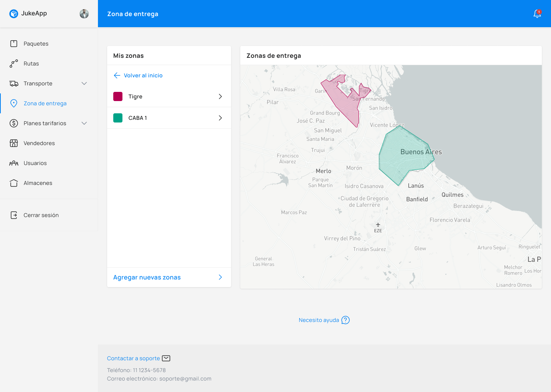The image size is (551, 392).
Task: Select the CABA 1 zone row
Action: [169, 118]
